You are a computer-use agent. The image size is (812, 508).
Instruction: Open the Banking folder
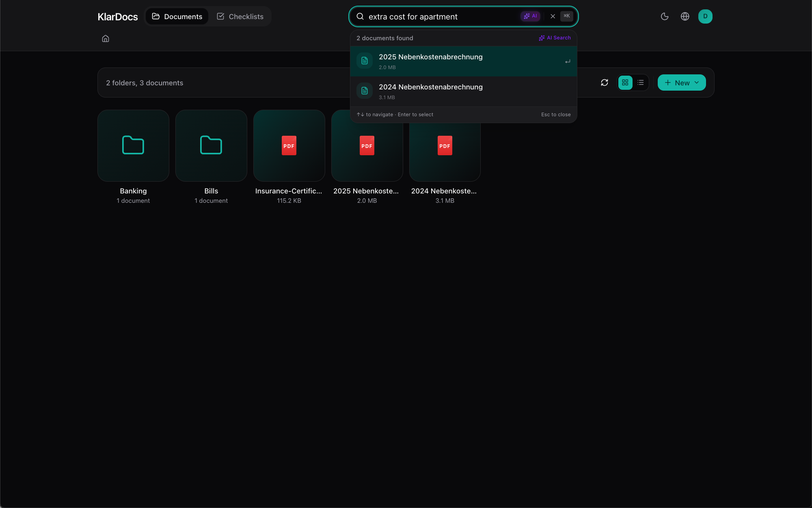click(133, 146)
